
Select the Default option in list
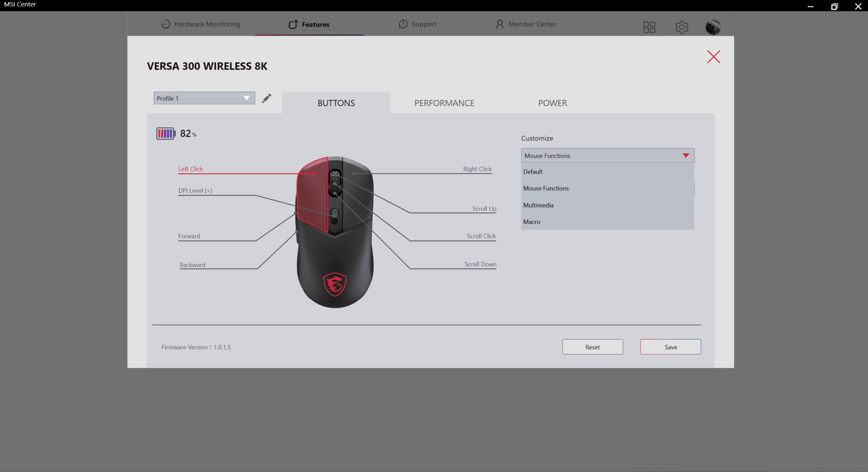coord(533,172)
